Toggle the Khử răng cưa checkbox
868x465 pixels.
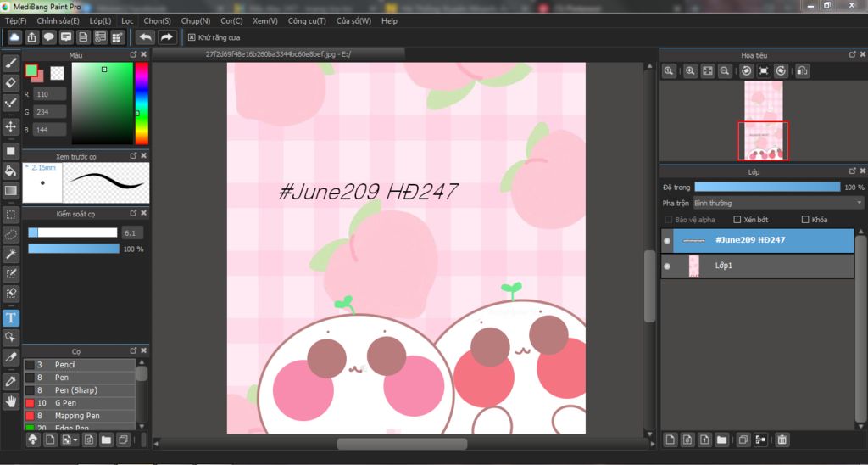tap(192, 37)
